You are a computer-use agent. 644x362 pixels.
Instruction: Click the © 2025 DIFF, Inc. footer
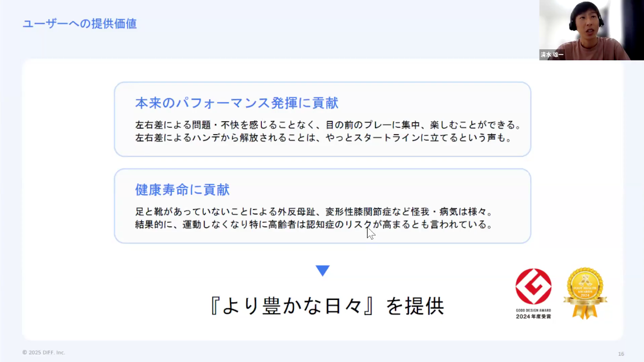[x=44, y=353]
